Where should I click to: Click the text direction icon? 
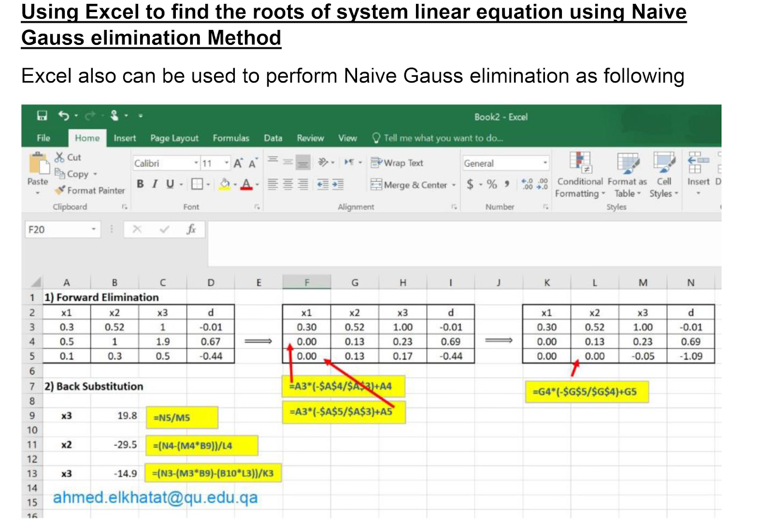(x=349, y=162)
